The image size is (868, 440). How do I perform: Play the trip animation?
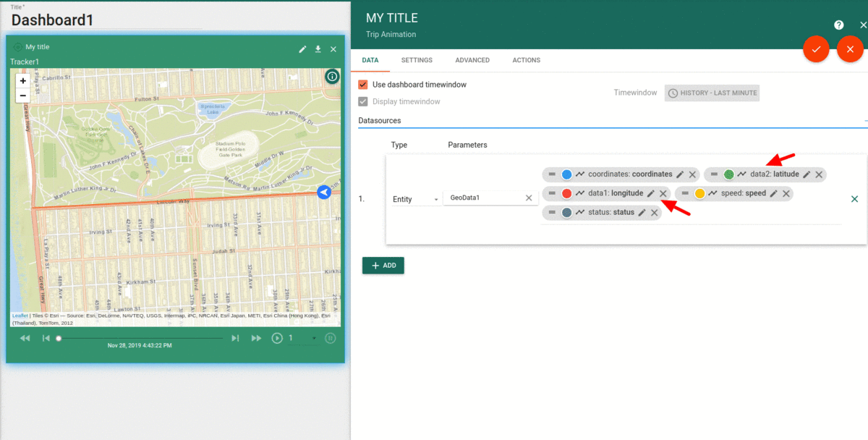pos(277,338)
